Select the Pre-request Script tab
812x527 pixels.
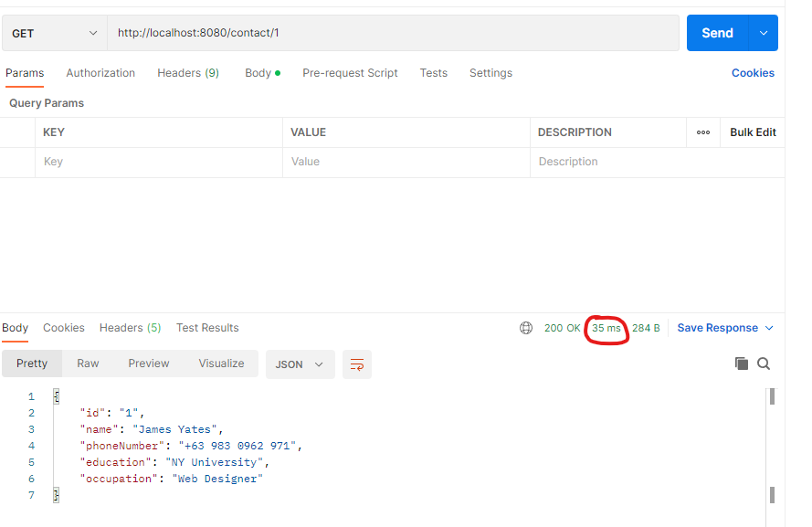point(350,73)
